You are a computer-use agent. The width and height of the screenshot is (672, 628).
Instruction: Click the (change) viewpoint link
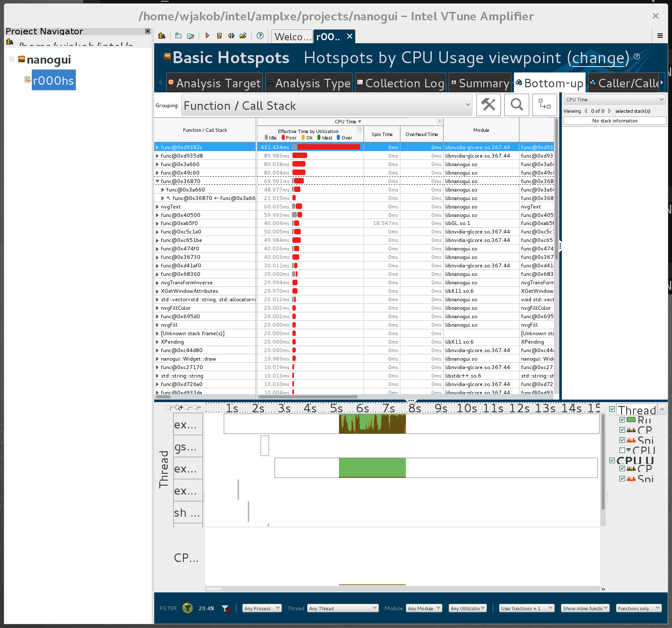pyautogui.click(x=598, y=58)
